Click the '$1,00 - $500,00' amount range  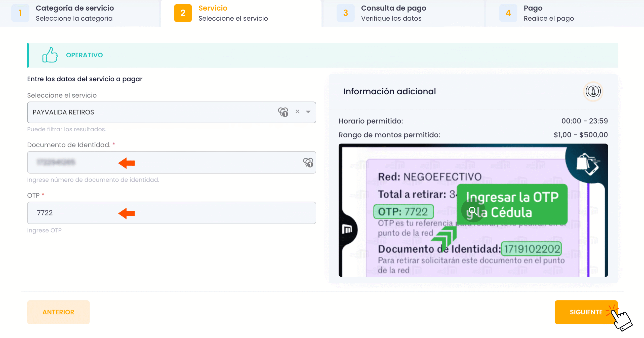pos(581,135)
